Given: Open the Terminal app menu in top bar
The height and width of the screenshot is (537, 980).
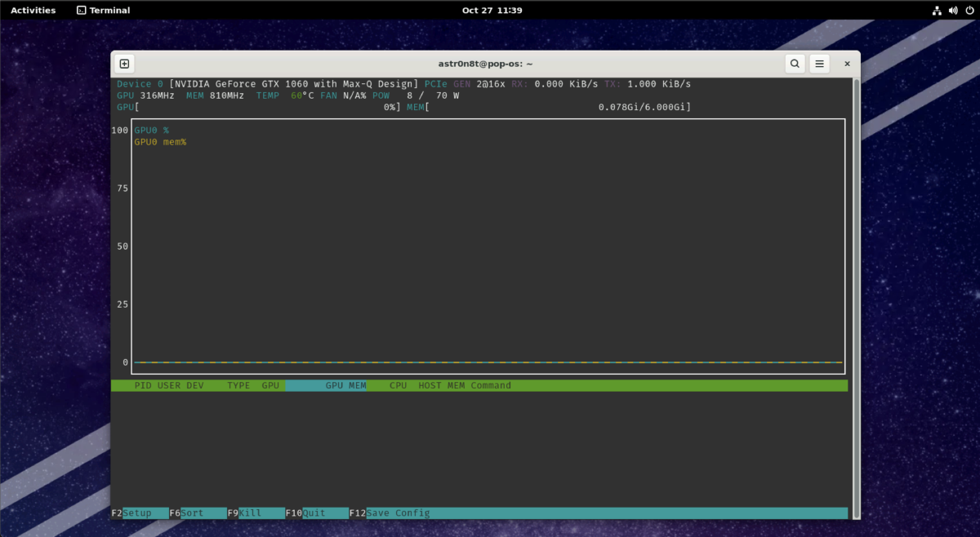Looking at the screenshot, I should (x=103, y=11).
